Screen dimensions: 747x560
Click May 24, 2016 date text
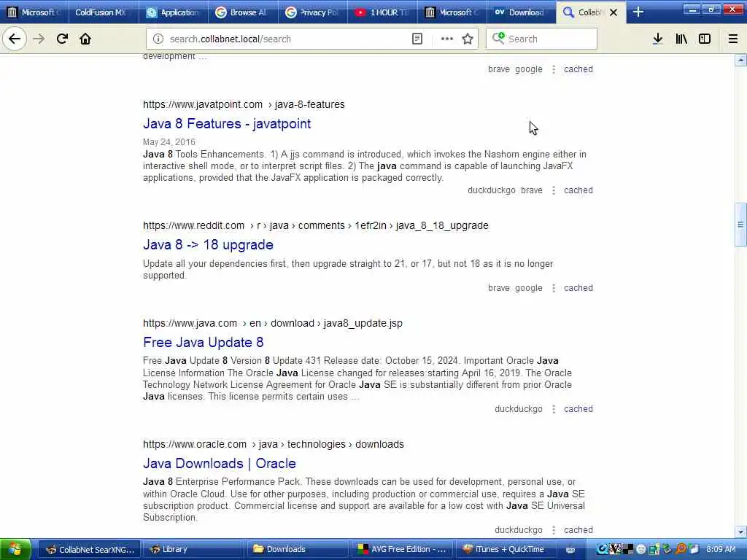point(169,142)
